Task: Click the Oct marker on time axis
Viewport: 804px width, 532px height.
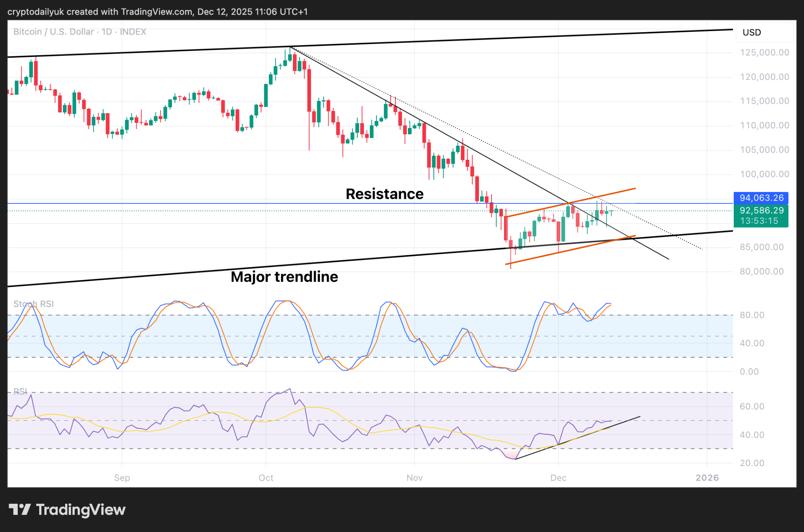Action: pos(266,478)
